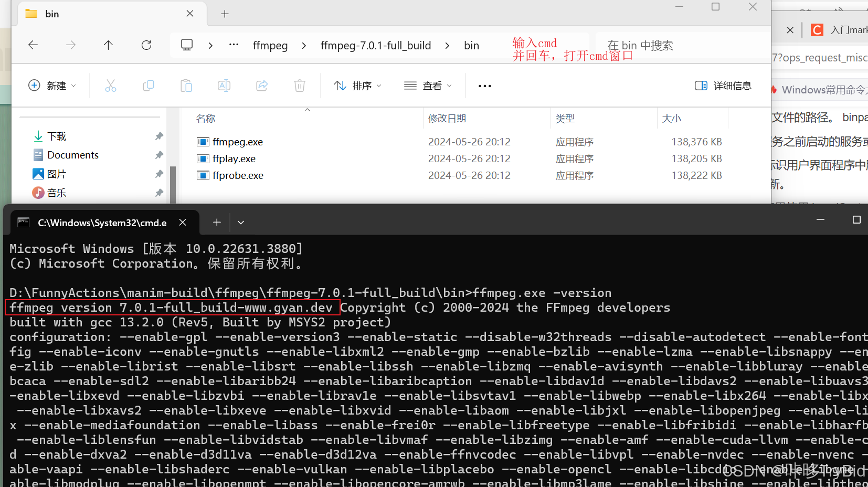The image size is (868, 487).
Task: Sort by the 名称 column header
Action: 206,119
